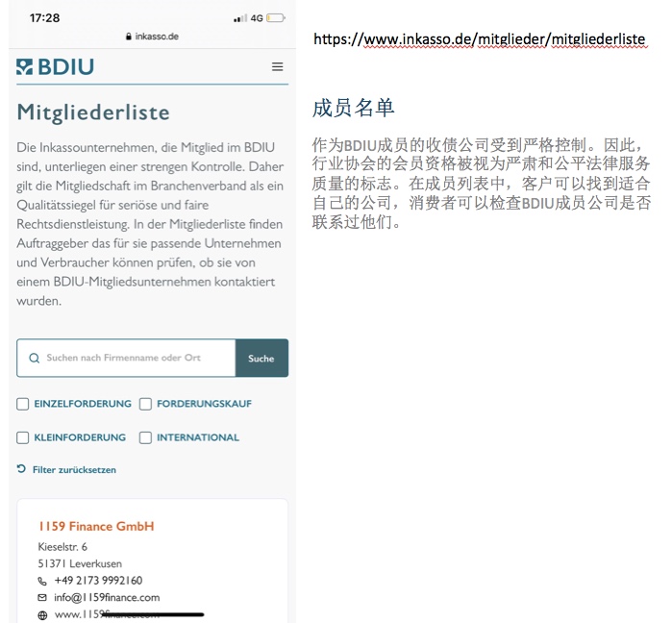Open the 1159 Finance GmbH entry
The height and width of the screenshot is (623, 672).
(96, 526)
